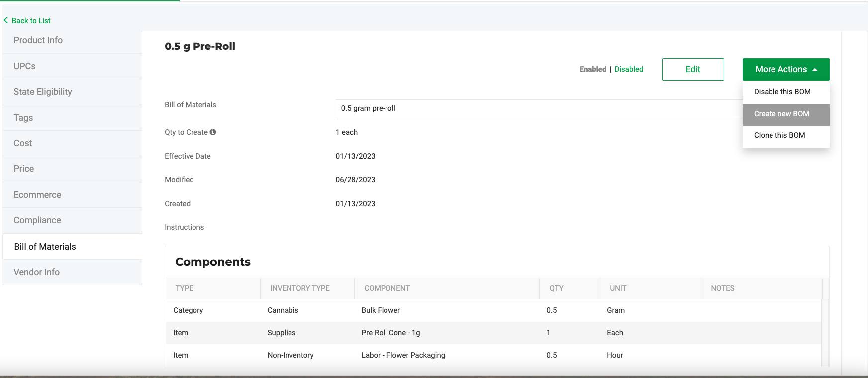868x378 pixels.
Task: Click the Back to List chevron arrow
Action: [x=6, y=20]
